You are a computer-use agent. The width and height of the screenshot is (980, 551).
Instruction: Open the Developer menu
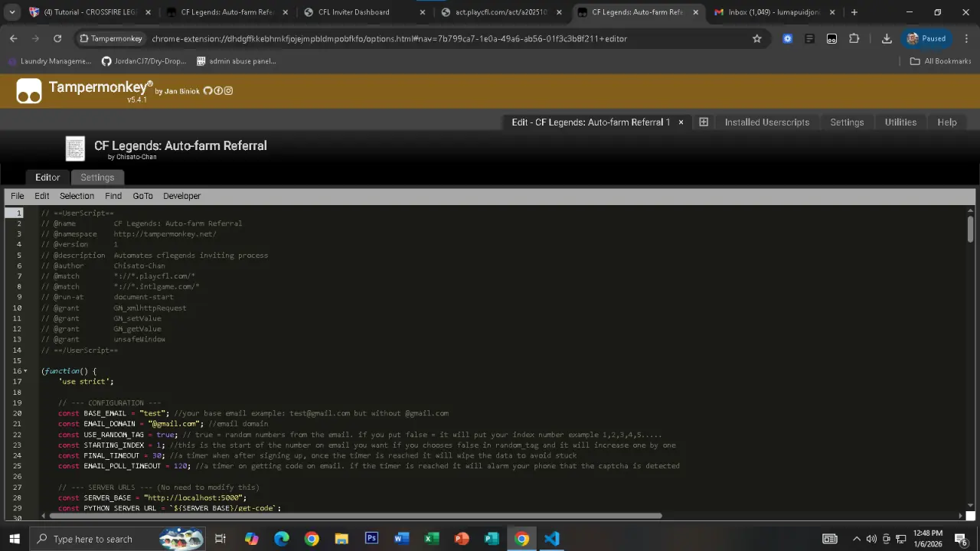tap(181, 196)
